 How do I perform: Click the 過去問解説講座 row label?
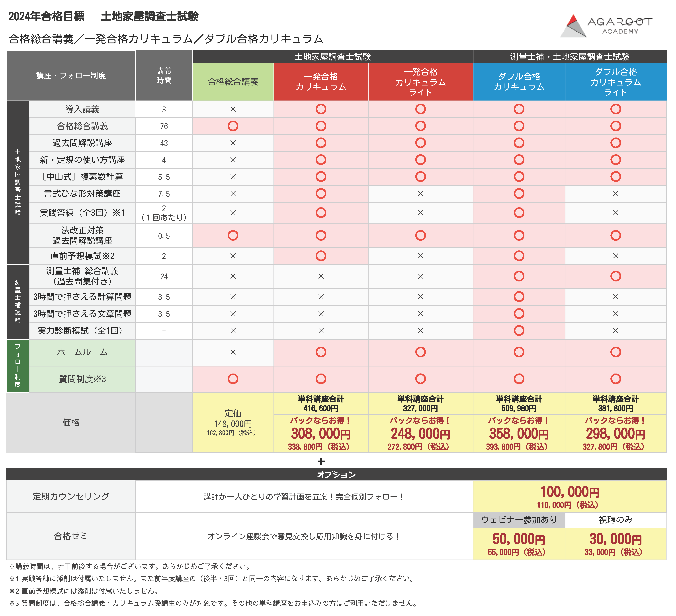coord(82,143)
